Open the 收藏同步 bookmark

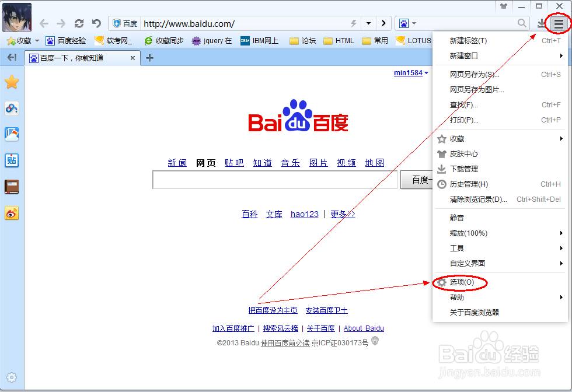[164, 40]
